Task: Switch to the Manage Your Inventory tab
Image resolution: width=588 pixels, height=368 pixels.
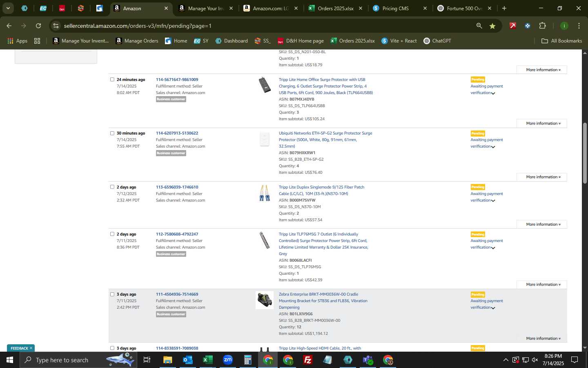Action: point(206,8)
